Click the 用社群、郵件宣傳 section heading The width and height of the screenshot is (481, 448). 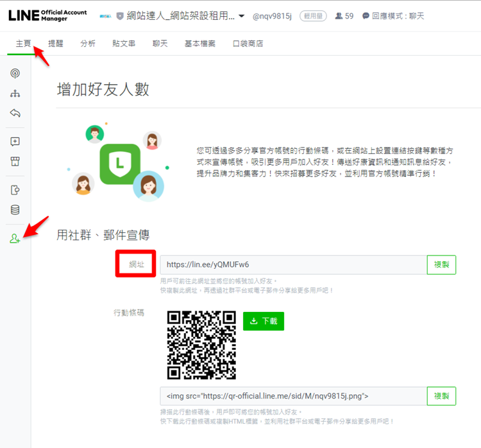(103, 235)
